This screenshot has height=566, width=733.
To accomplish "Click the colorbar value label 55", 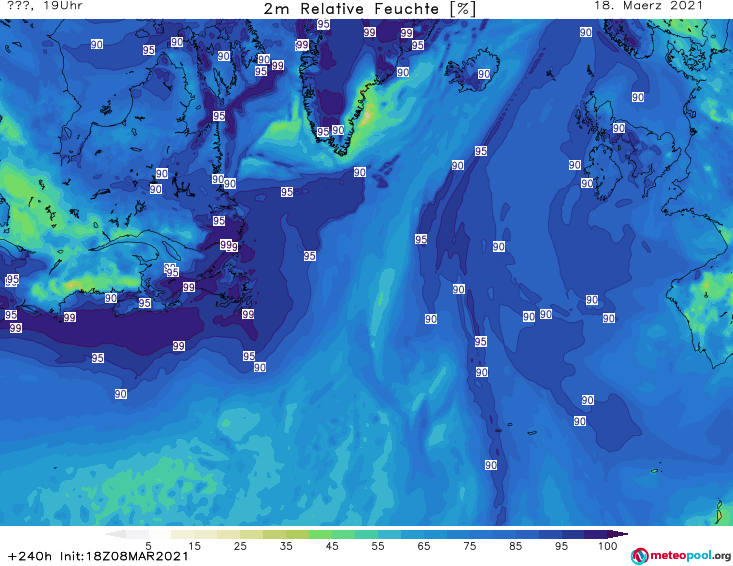I will [x=378, y=546].
